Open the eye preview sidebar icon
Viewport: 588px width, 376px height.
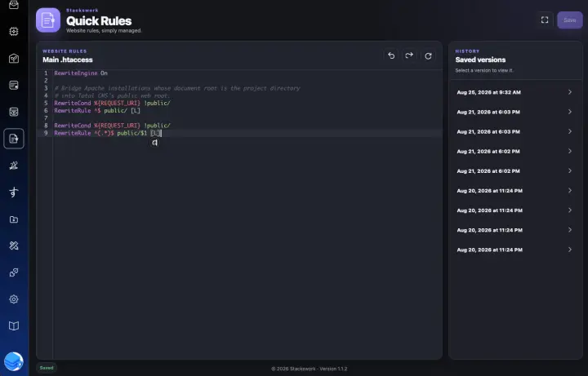click(x=14, y=112)
